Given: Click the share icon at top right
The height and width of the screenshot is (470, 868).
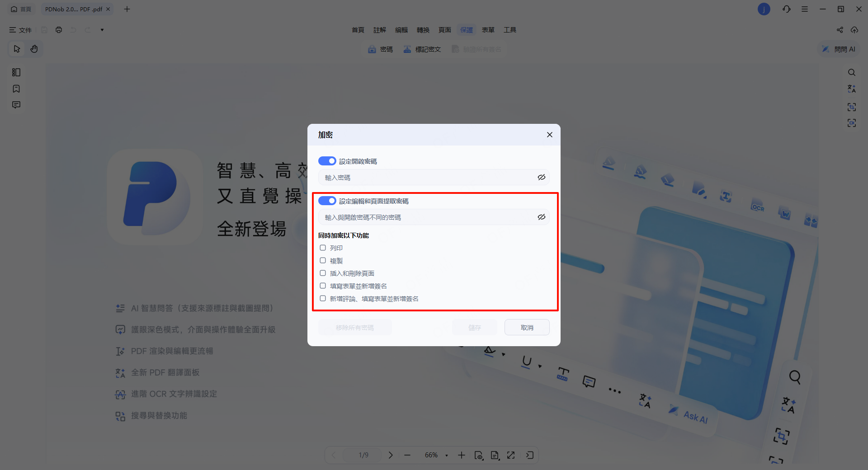Looking at the screenshot, I should 840,30.
